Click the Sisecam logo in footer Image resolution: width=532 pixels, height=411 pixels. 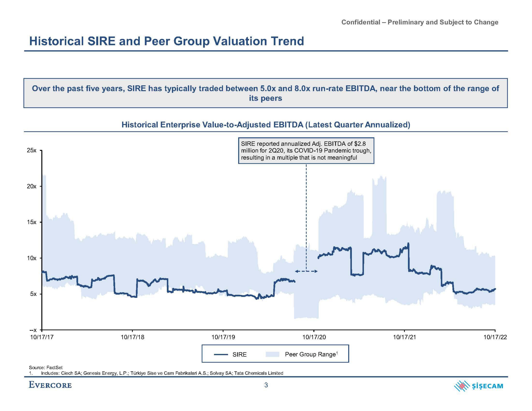[479, 386]
